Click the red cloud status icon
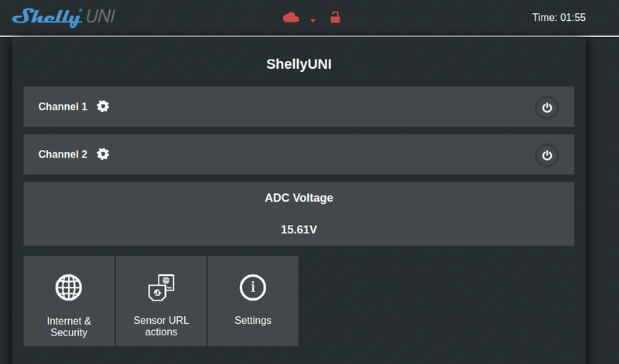Viewport: 619px width, 364px height. pos(291,17)
